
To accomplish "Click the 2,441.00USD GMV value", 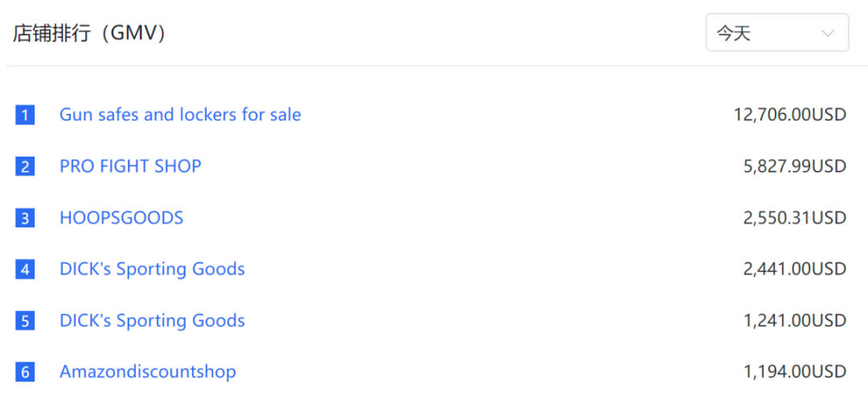I will (x=794, y=269).
